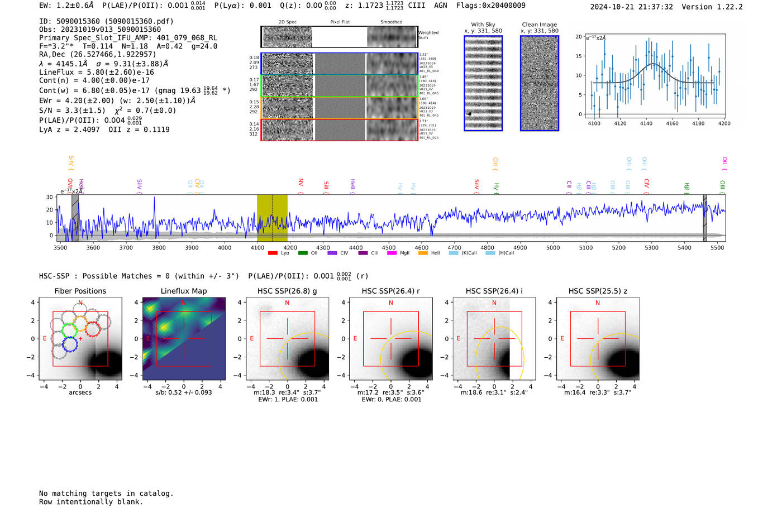Click 'Row intentionally blank.' text
Viewport: 782px width, 532px height.
(x=91, y=502)
